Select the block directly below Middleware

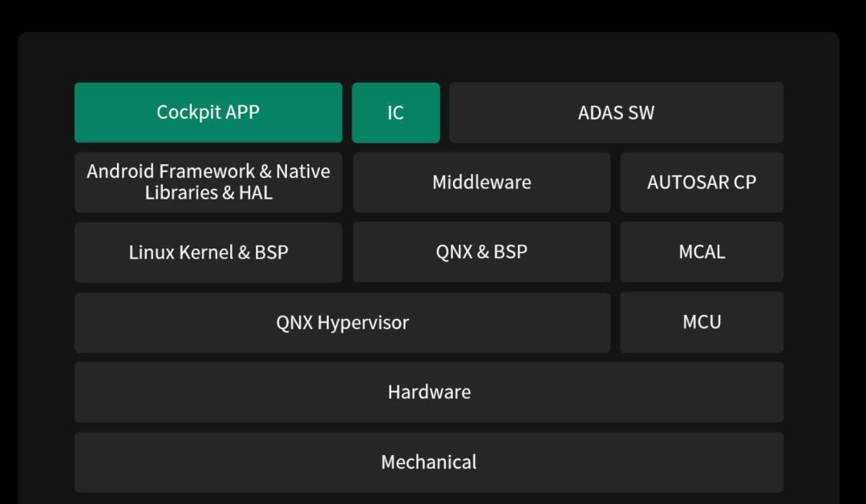[481, 252]
